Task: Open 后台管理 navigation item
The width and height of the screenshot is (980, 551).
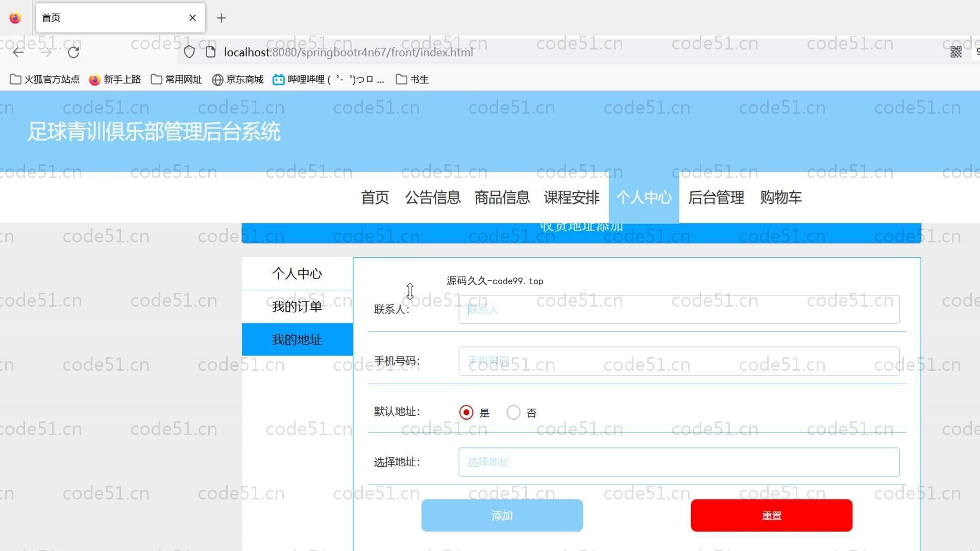Action: click(716, 197)
